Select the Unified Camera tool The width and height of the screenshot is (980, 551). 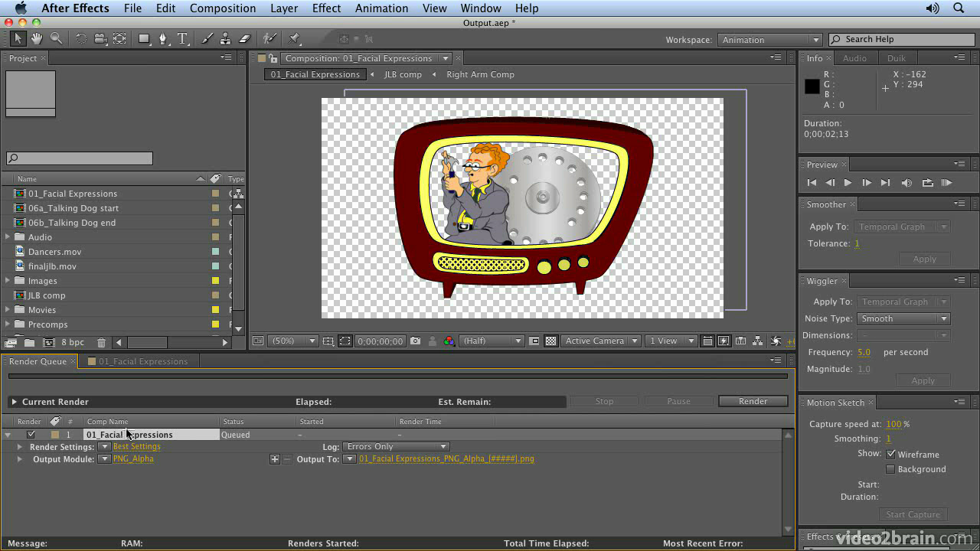click(x=100, y=38)
